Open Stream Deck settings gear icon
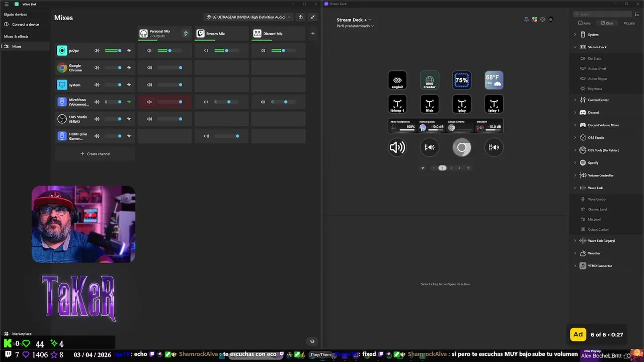This screenshot has height=362, width=644. pos(542,20)
